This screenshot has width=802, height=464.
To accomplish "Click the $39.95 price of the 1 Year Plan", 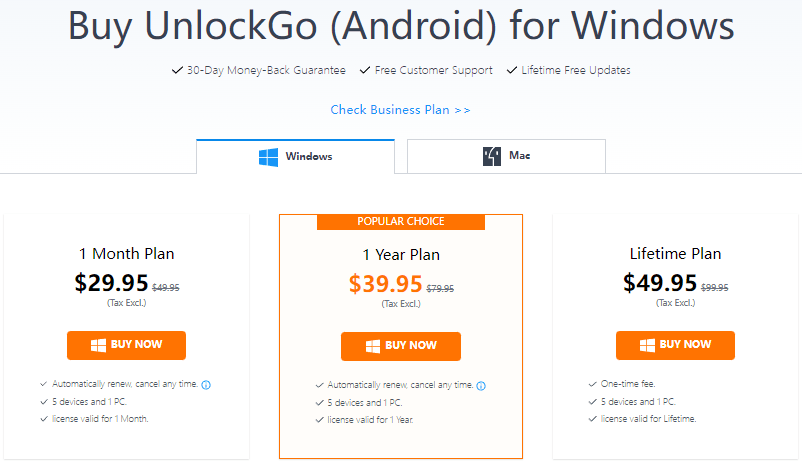I will (x=386, y=284).
